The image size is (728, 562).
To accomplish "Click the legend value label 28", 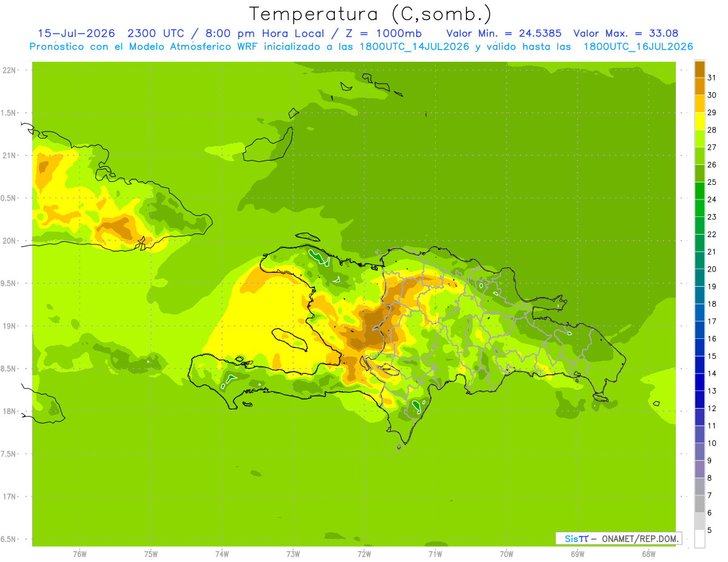I will (x=712, y=130).
